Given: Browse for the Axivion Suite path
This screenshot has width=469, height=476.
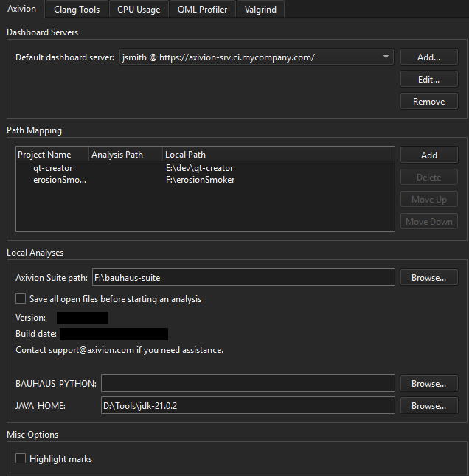Looking at the screenshot, I should coord(428,278).
